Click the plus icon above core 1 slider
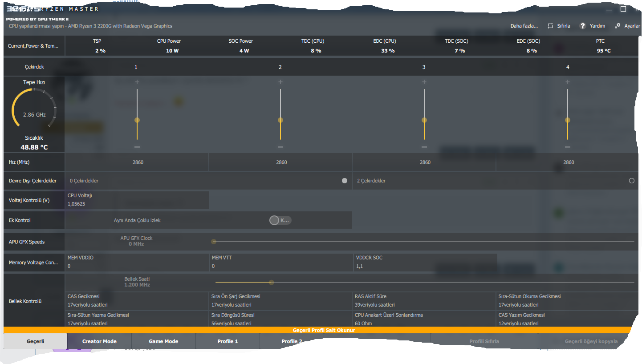642x364 pixels. click(137, 82)
